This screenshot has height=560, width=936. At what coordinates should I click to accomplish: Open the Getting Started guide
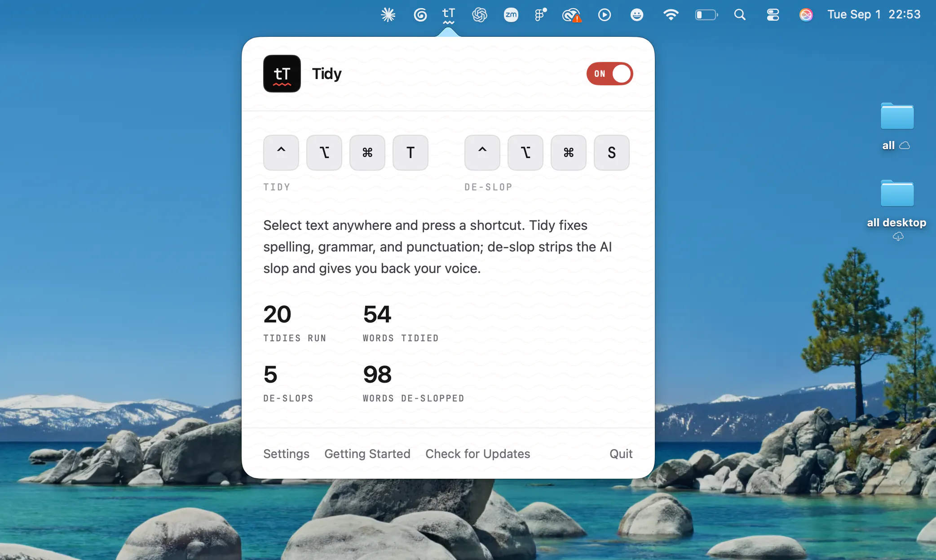367,454
